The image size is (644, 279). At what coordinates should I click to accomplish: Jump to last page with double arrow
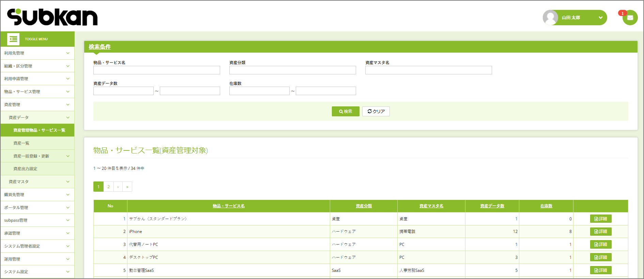(x=127, y=187)
